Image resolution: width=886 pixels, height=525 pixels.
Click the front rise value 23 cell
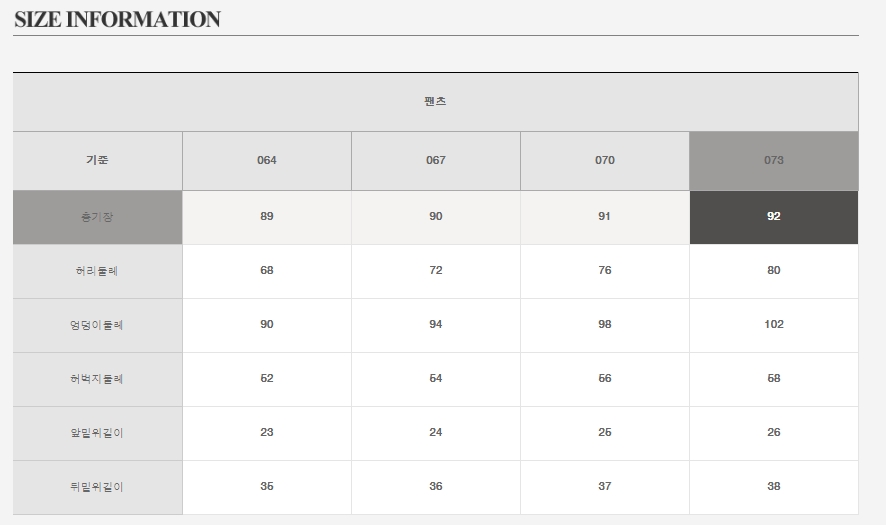coord(267,433)
